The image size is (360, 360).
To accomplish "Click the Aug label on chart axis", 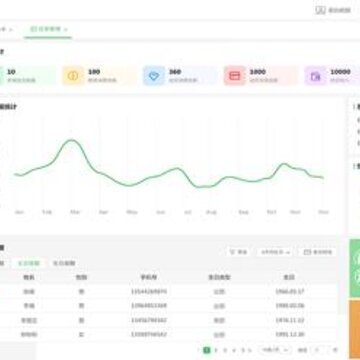I will (211, 212).
